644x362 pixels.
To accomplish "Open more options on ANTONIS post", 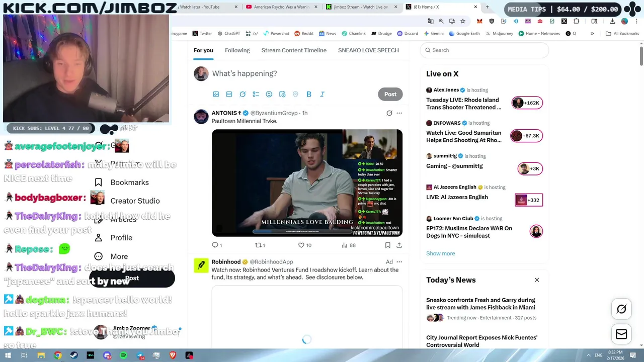I will 399,113.
